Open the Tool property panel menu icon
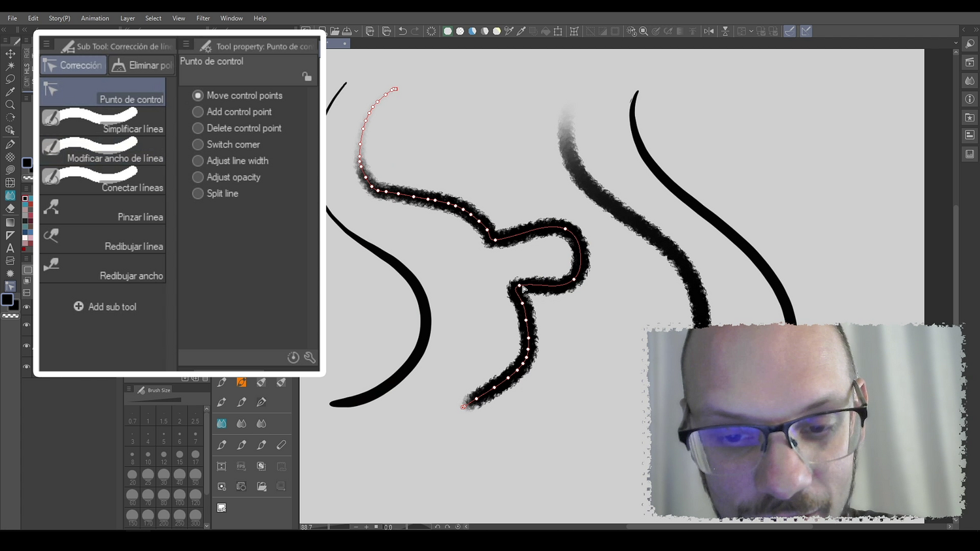 coord(186,44)
